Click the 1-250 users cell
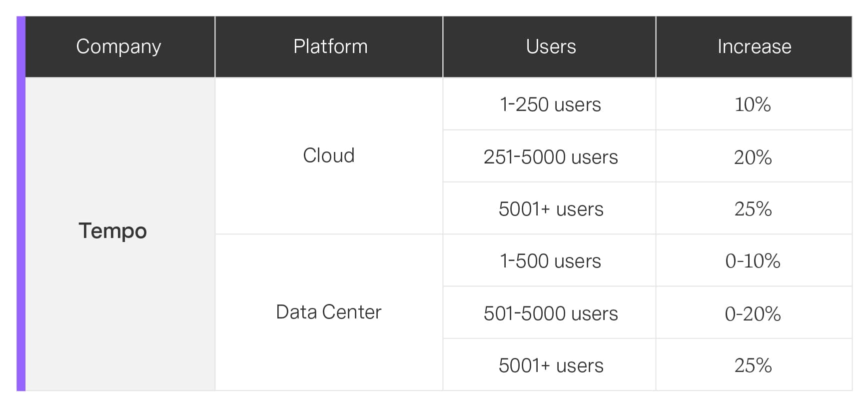The image size is (868, 407). 550,104
